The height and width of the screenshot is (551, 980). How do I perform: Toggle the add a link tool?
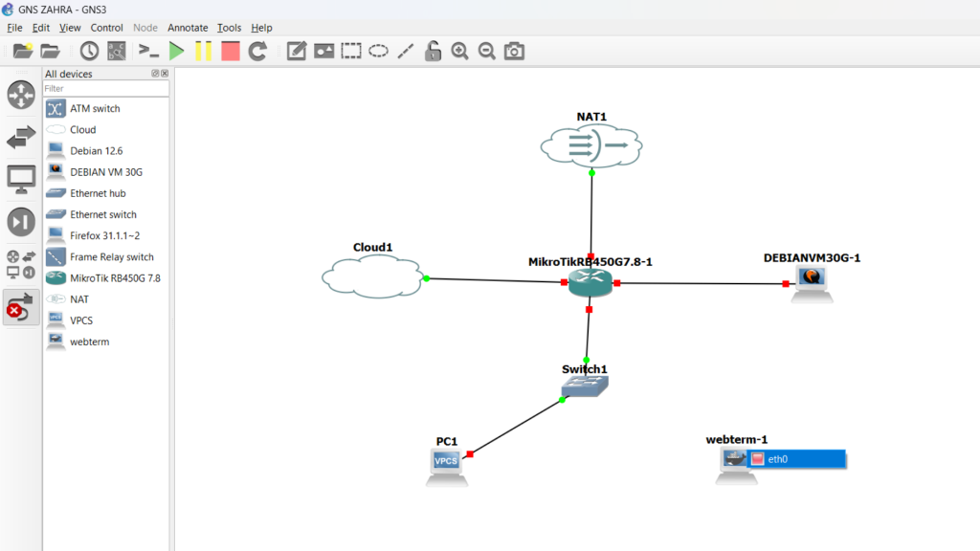tap(21, 307)
